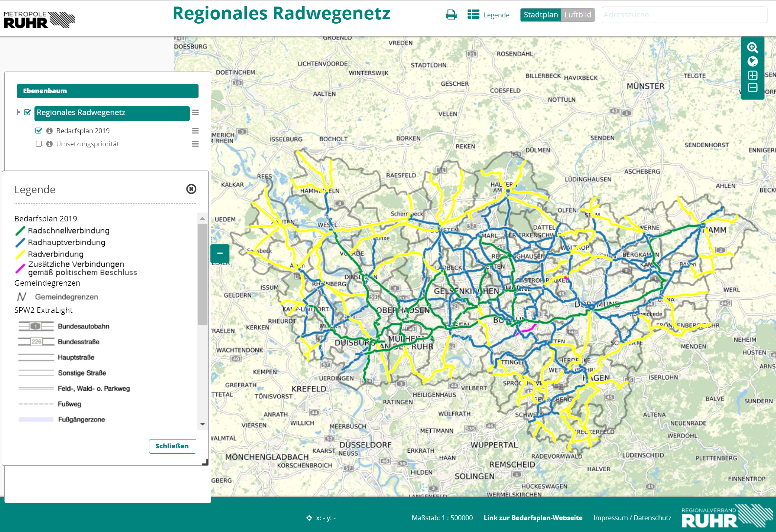Image resolution: width=776 pixels, height=532 pixels.
Task: Click the Regionalverband Ruhr footer logo
Action: point(727,516)
